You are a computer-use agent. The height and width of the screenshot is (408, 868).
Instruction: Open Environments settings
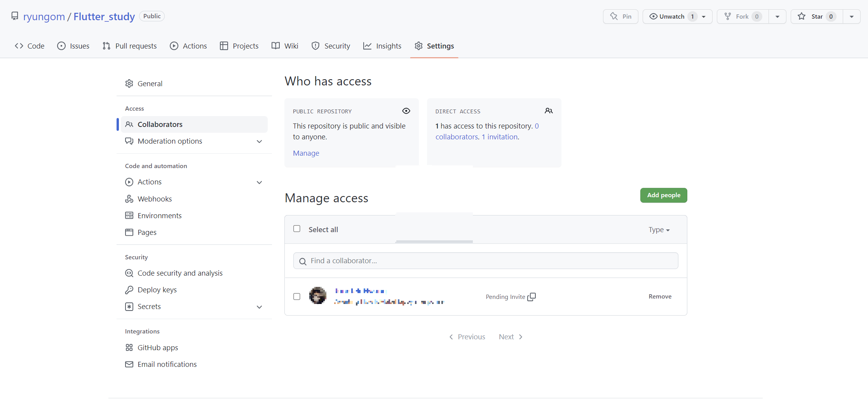(x=194, y=215)
